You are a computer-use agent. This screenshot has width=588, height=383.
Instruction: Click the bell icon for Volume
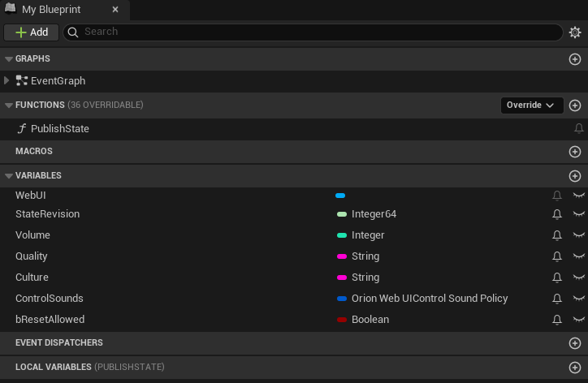coord(557,235)
